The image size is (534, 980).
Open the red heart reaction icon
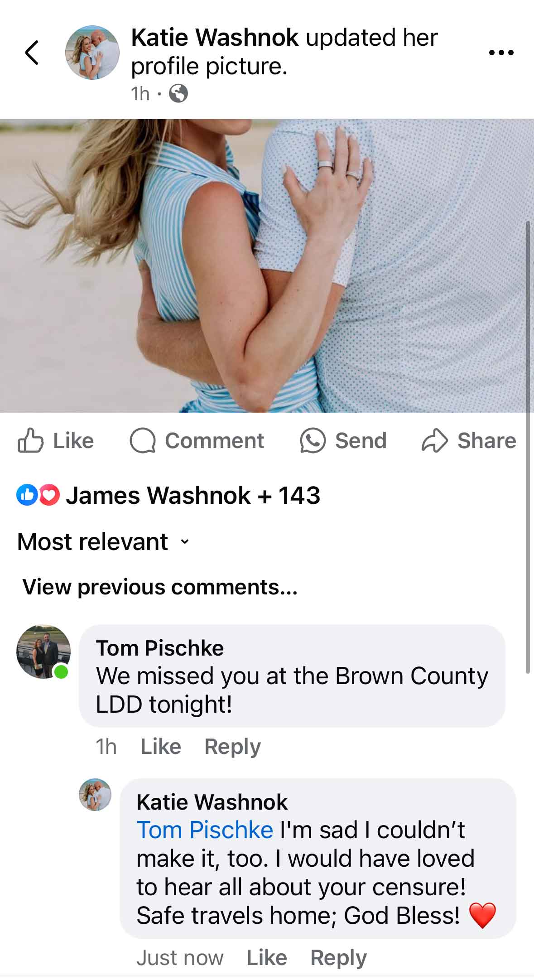(49, 495)
